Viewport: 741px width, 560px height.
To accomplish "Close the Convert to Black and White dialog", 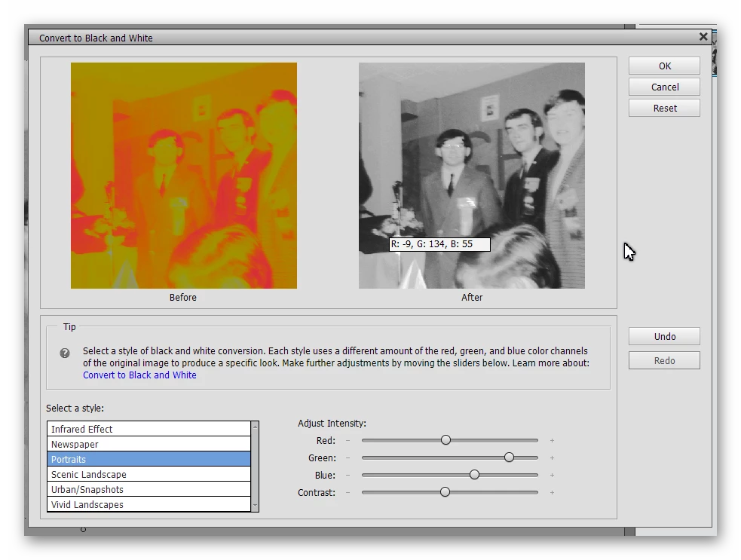I will pos(703,37).
